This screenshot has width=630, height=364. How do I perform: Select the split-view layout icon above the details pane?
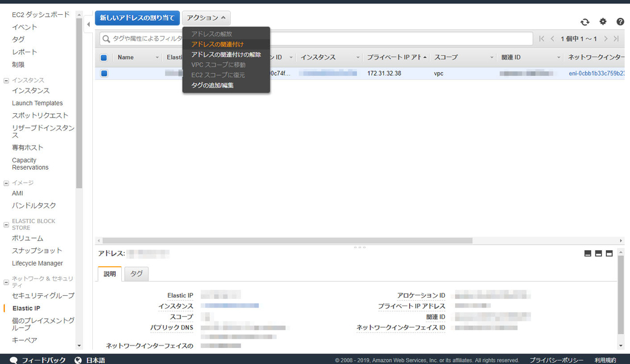(598, 253)
